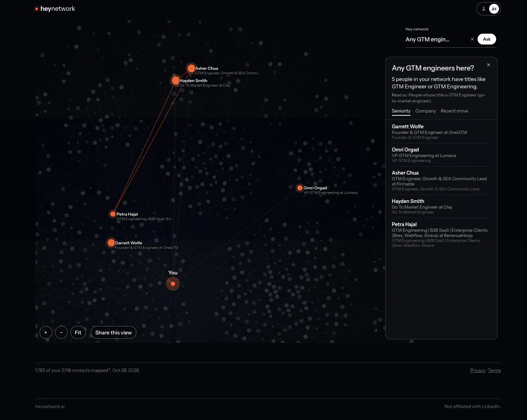Click the Ask button
The height and width of the screenshot is (420, 527).
click(487, 39)
